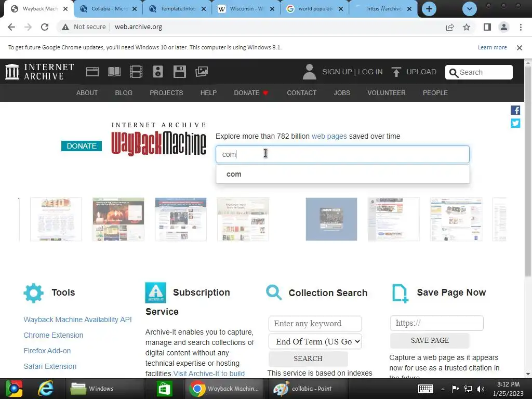Click the browser back arrow
This screenshot has width=532, height=399.
pyautogui.click(x=11, y=27)
